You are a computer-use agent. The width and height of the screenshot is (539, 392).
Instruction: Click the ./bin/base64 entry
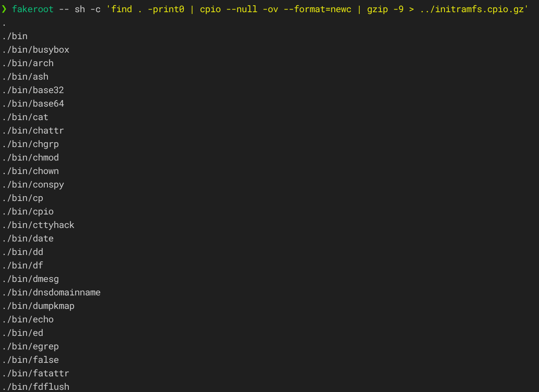point(33,104)
